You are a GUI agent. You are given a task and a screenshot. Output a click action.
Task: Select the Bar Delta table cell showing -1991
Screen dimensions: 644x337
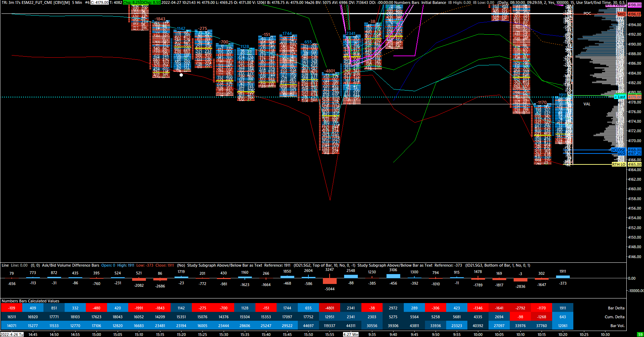pos(139,308)
